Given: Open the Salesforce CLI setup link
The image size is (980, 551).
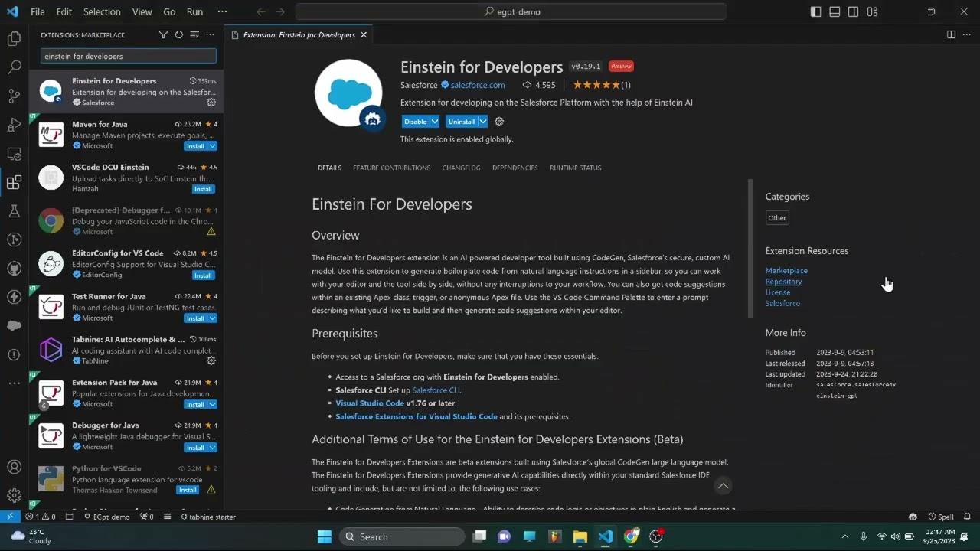Looking at the screenshot, I should [x=436, y=390].
